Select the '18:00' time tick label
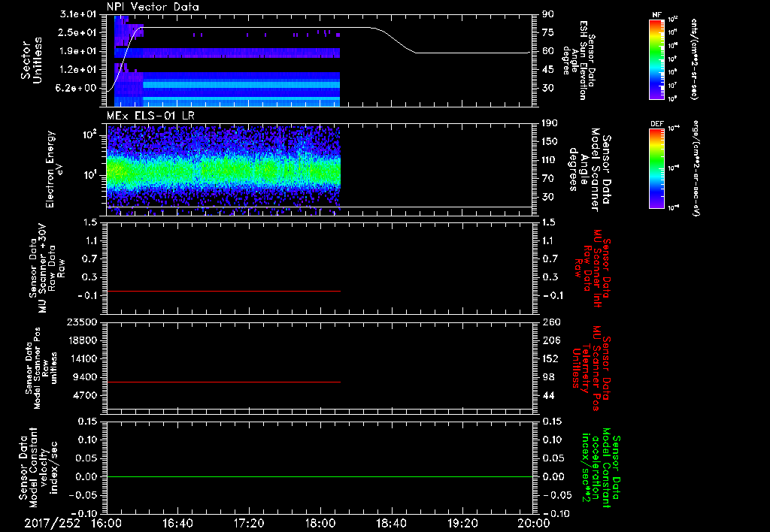 (x=320, y=523)
